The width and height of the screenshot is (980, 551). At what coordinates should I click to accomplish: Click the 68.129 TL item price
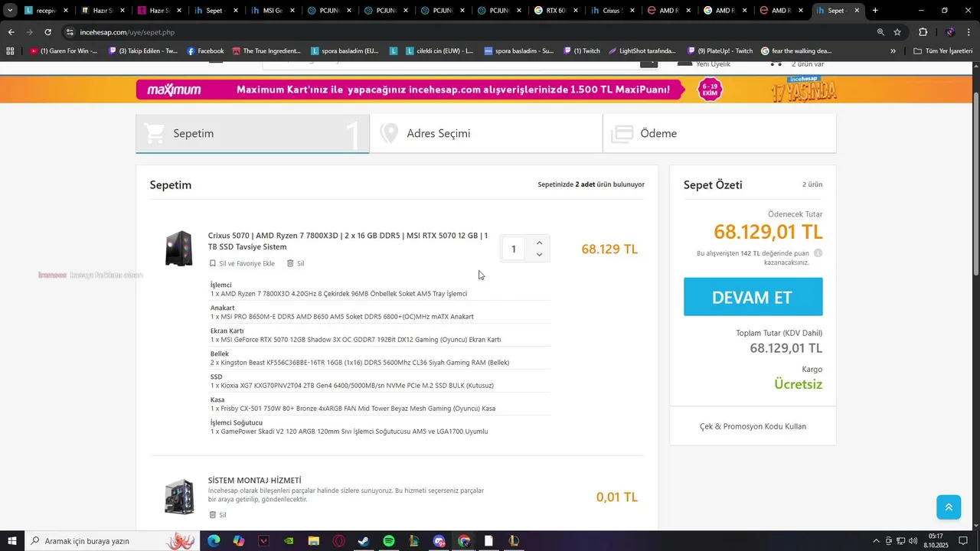click(609, 249)
